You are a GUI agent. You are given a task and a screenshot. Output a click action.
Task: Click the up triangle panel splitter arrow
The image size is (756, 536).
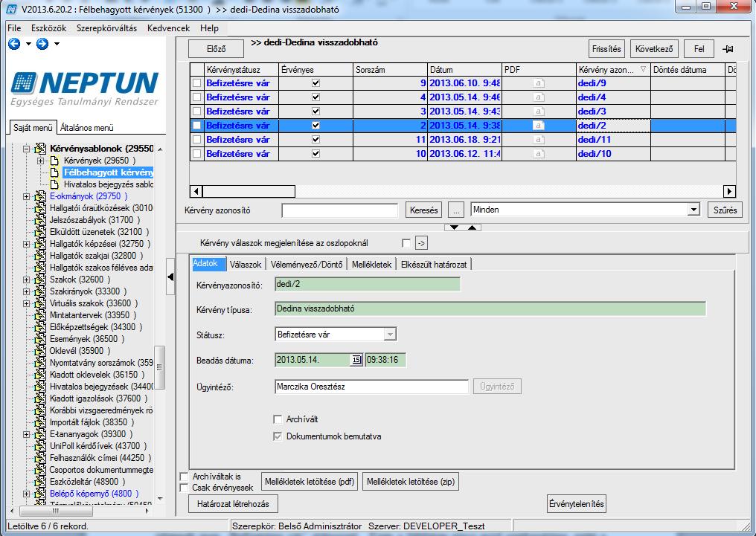(x=472, y=227)
